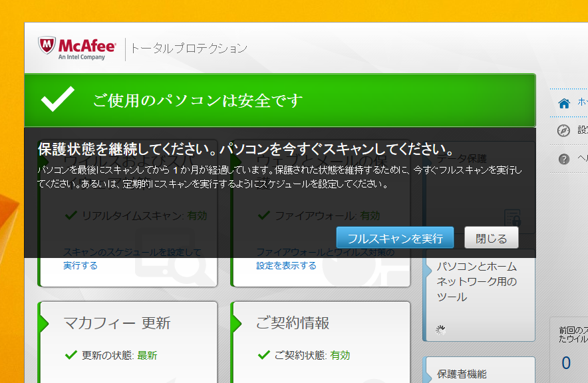
Task: Click the ご契約状態: 有効 status line
Action: pyautogui.click(x=312, y=355)
